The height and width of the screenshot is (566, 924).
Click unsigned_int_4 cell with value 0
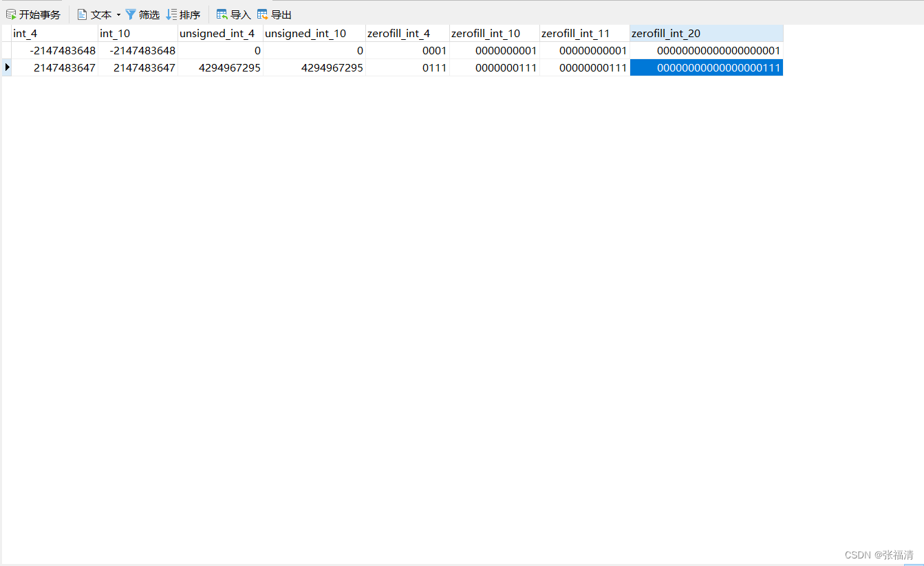[x=220, y=50]
